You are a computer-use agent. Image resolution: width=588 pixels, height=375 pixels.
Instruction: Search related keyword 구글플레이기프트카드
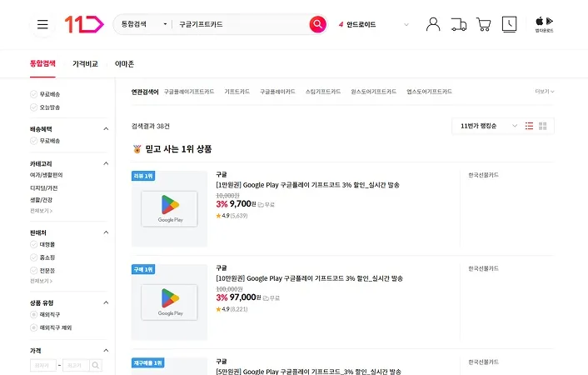[189, 92]
